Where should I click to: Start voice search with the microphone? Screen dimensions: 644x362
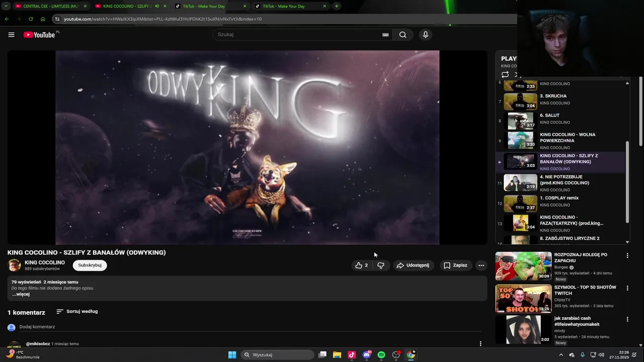tap(426, 35)
